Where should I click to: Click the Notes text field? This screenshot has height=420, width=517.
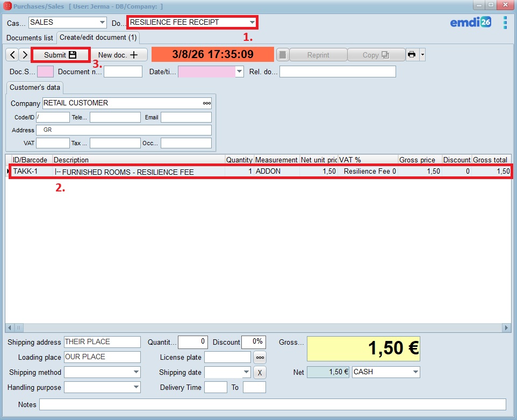tap(272, 404)
